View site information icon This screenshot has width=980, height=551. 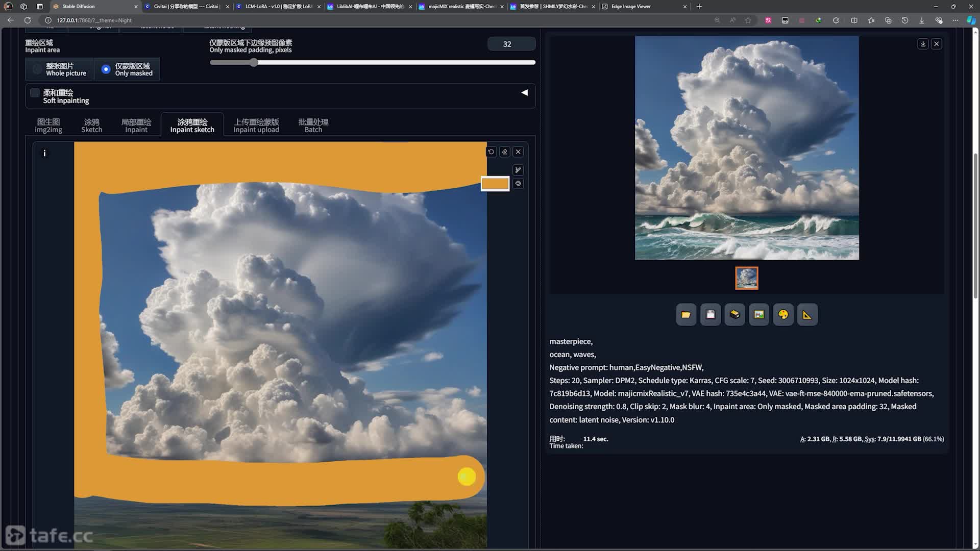coord(48,20)
